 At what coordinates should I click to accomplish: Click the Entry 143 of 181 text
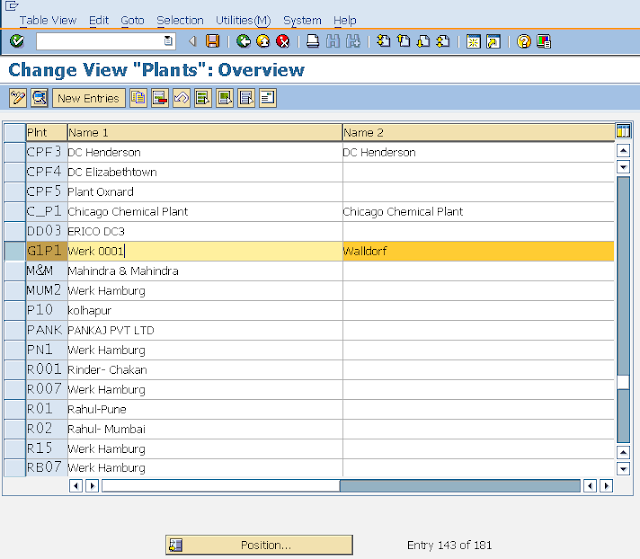pyautogui.click(x=449, y=545)
